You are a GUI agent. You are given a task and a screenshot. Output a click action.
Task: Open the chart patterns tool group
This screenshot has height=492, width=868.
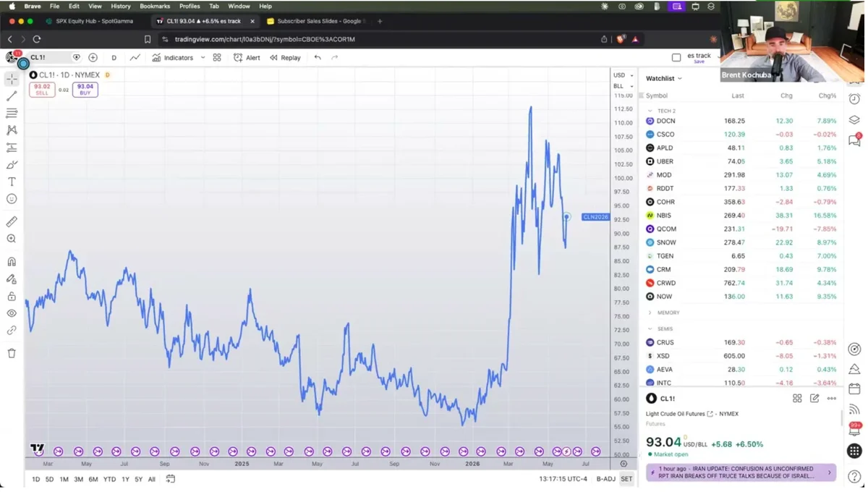click(x=12, y=130)
